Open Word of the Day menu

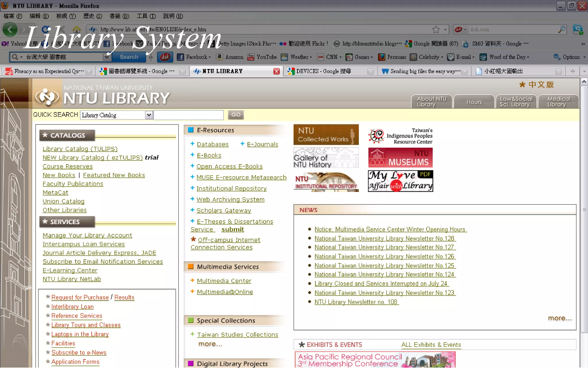tap(504, 57)
